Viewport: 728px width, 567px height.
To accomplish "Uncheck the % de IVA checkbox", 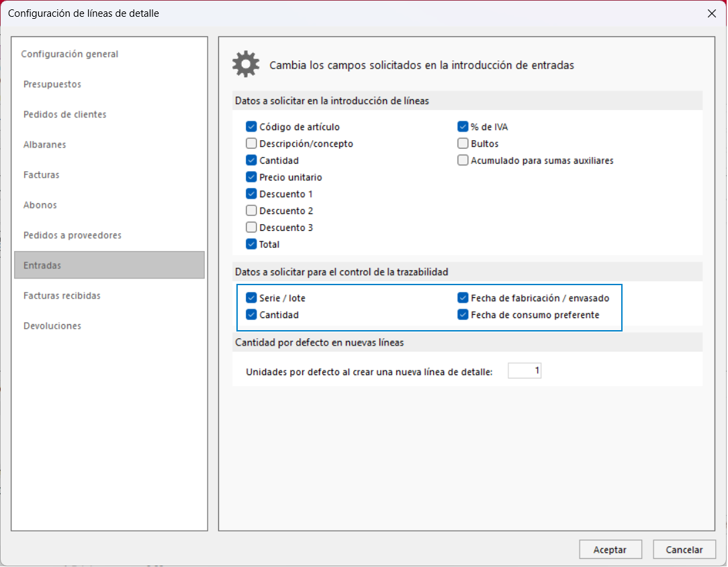I will point(463,127).
